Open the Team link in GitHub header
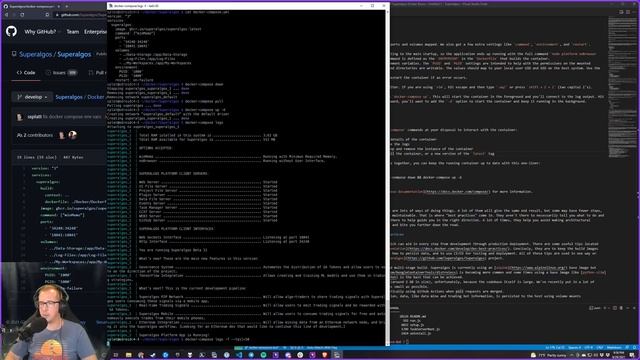 [73, 32]
